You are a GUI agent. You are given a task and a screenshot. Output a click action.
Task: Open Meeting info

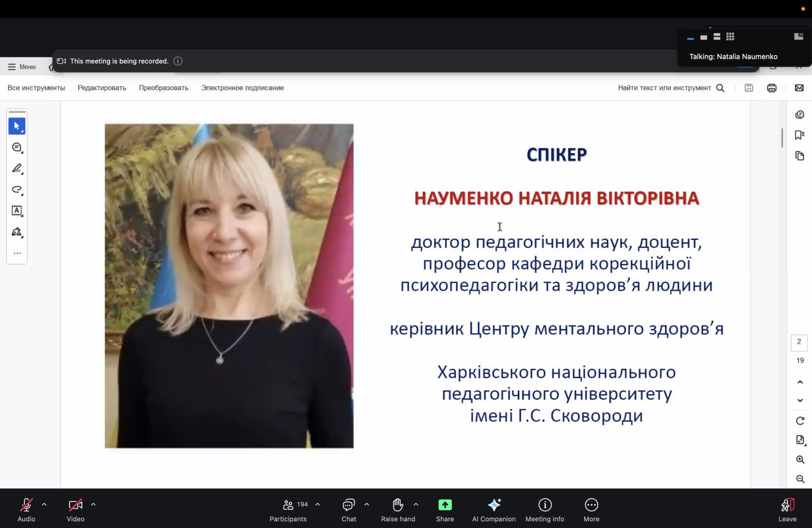[545, 510]
